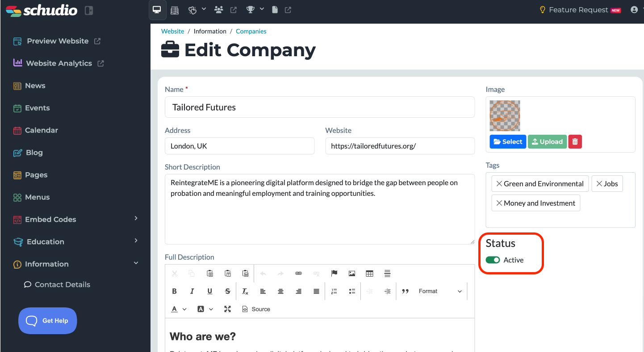The height and width of the screenshot is (352, 644).
Task: Increase indent in editor
Action: (x=387, y=291)
